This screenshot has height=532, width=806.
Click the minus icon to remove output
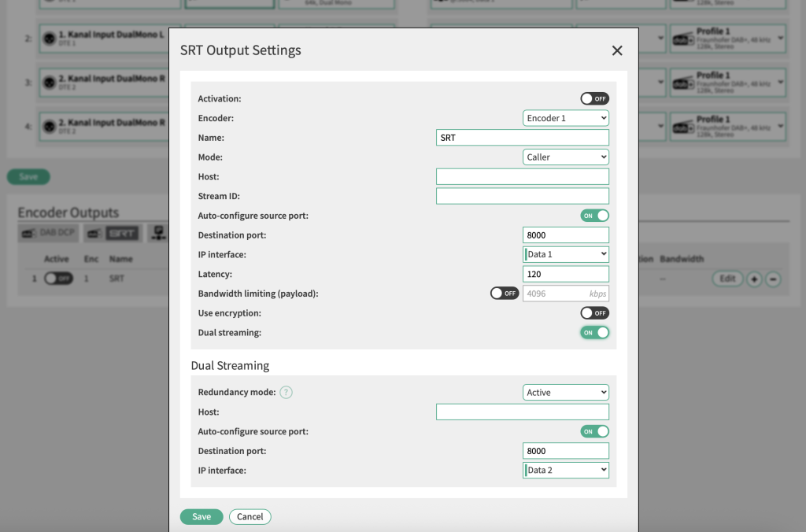[x=773, y=279]
